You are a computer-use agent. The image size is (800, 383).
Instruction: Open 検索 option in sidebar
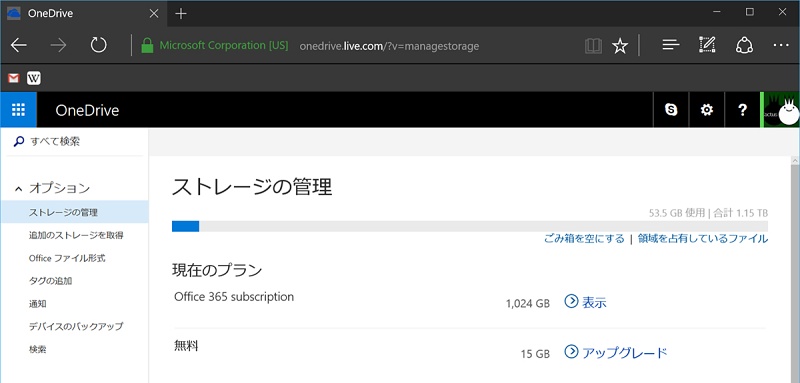click(x=38, y=350)
